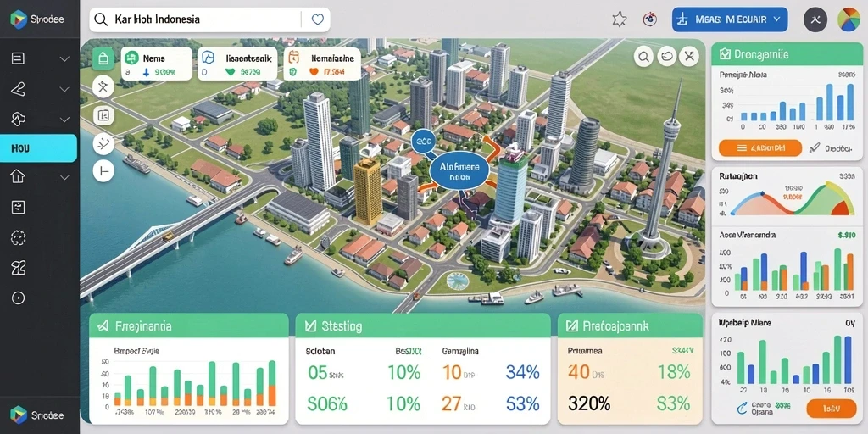Viewport: 868px width, 434px height.
Task: Select the highlighted HOU sidebar item
Action: tap(38, 148)
